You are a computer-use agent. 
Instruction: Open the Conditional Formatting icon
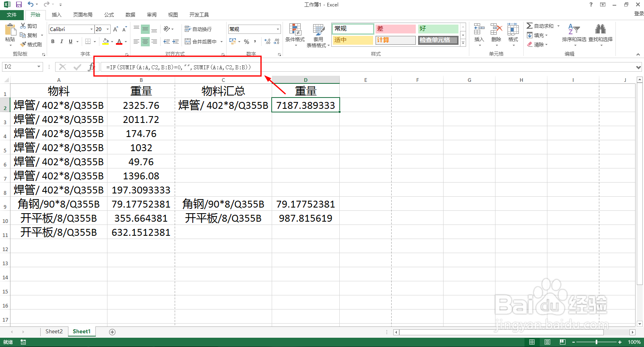295,29
